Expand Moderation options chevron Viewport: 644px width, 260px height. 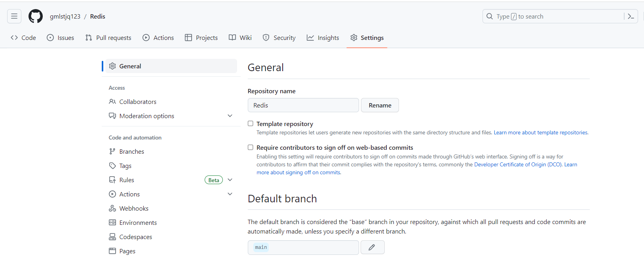point(230,116)
